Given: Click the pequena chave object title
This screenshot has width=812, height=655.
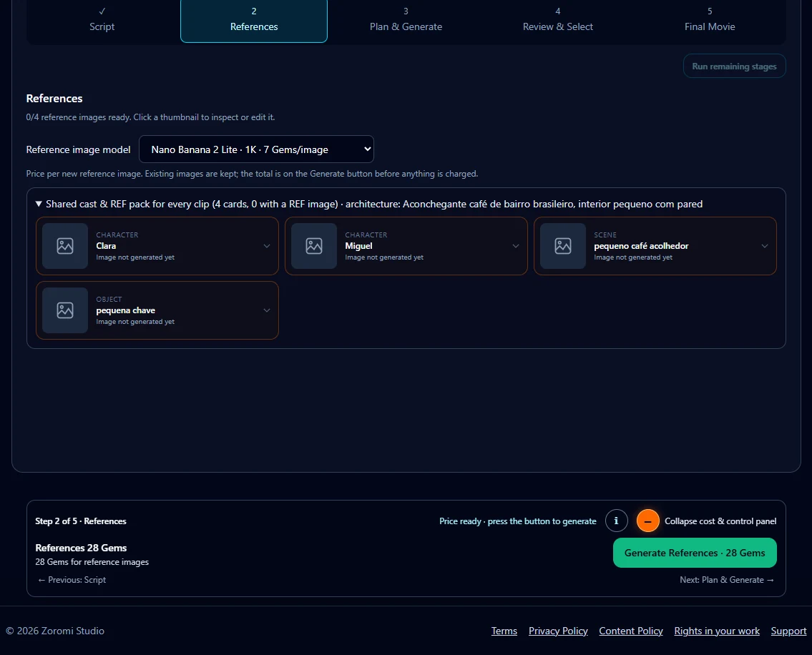Looking at the screenshot, I should (126, 310).
